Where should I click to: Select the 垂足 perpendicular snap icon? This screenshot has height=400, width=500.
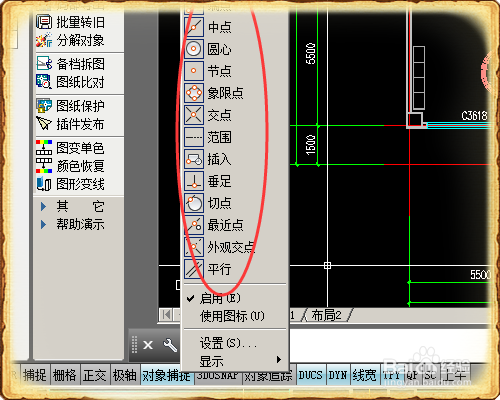pyautogui.click(x=194, y=181)
